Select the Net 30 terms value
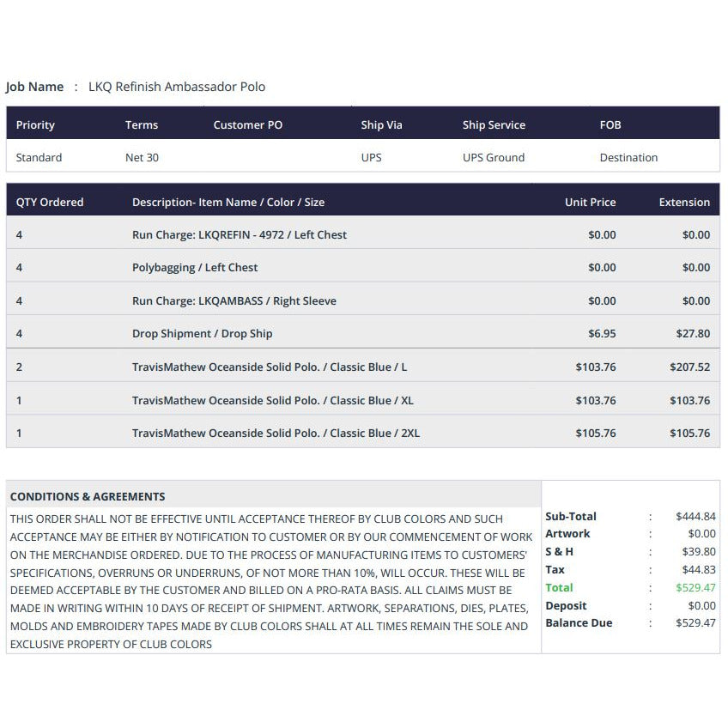 tap(142, 157)
